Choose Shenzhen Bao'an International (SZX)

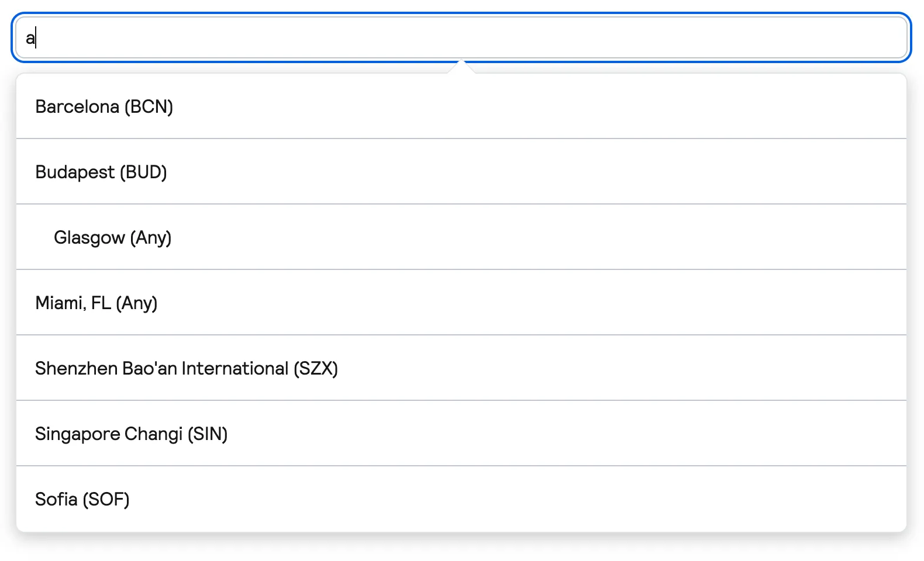(187, 369)
